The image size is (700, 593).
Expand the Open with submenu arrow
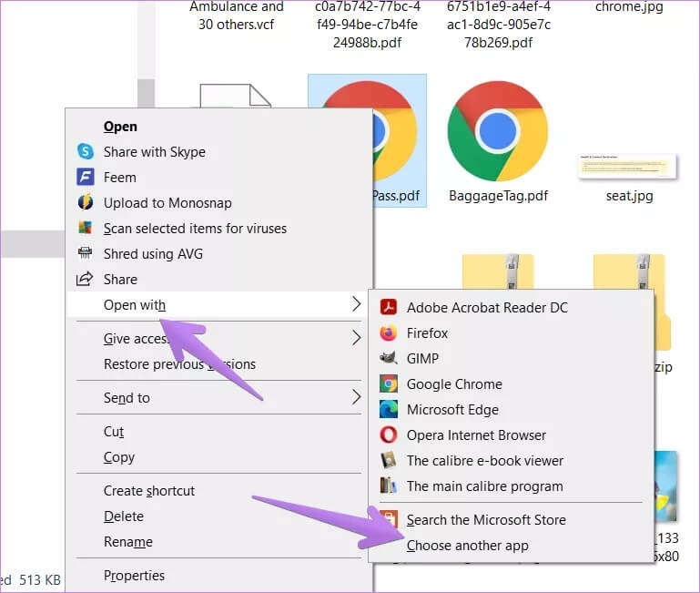[356, 304]
